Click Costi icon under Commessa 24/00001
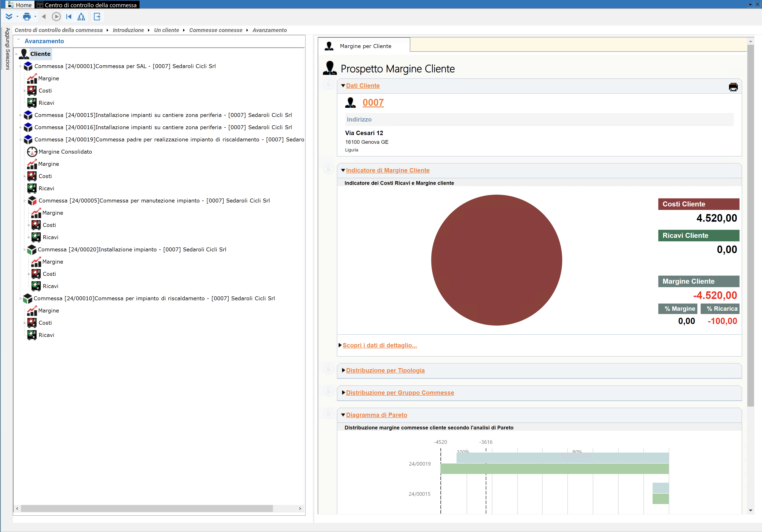The height and width of the screenshot is (532, 762). [x=32, y=91]
